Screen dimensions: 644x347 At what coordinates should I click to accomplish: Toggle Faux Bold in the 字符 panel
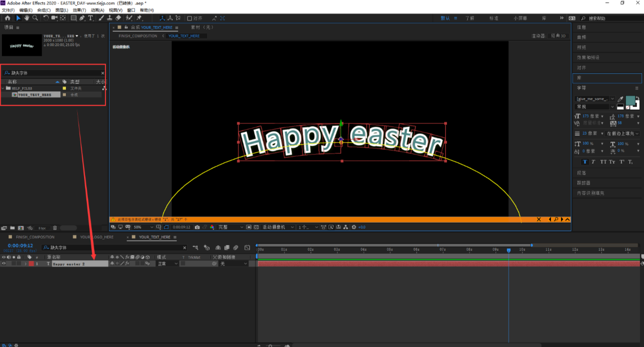coord(585,162)
